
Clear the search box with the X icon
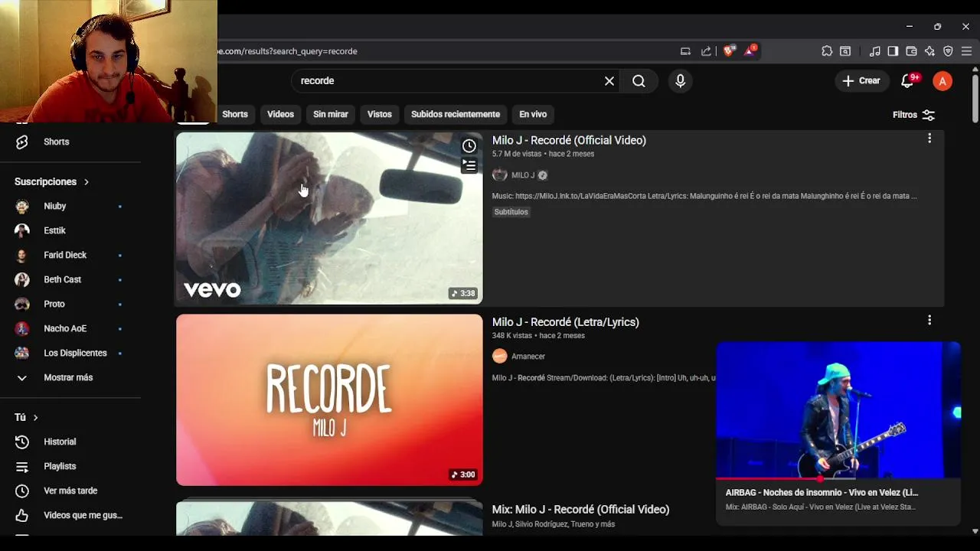click(x=609, y=81)
